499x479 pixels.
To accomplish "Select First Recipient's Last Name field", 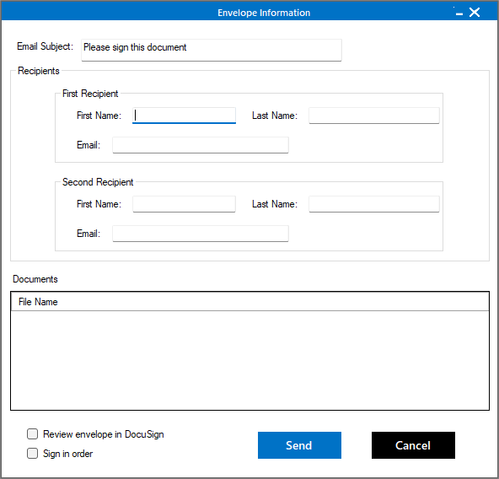I will (374, 115).
